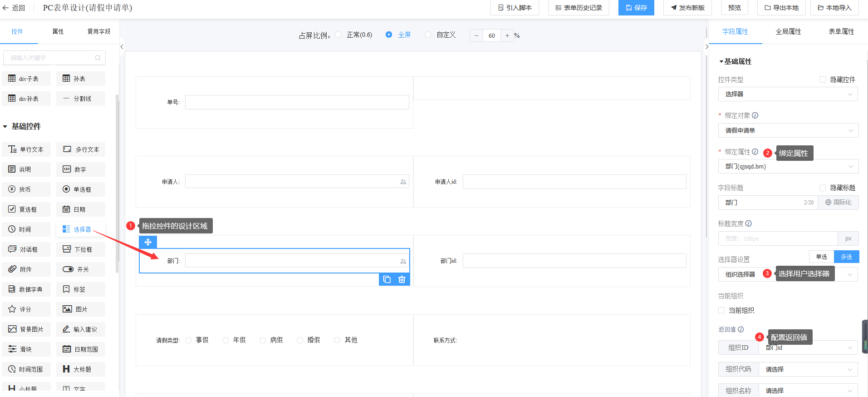The height and width of the screenshot is (397, 868).
Task: Click the move handle icon on 部门 field
Action: [148, 242]
